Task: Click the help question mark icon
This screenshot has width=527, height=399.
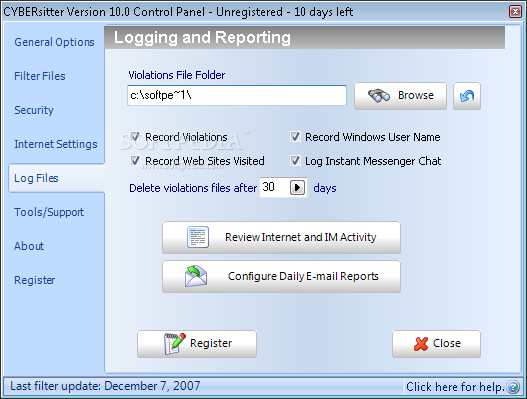Action: click(513, 387)
